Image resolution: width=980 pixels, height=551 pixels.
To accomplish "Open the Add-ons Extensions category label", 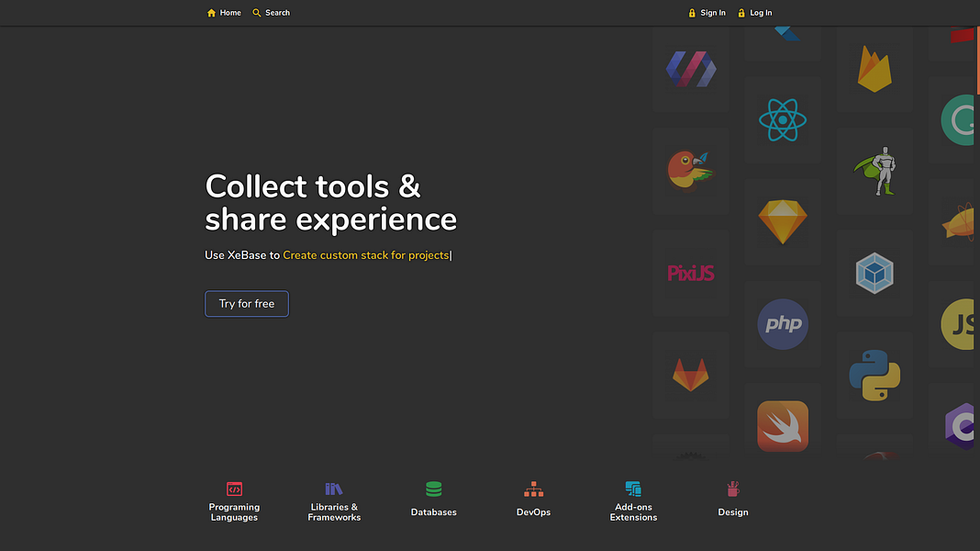I will coord(633,512).
